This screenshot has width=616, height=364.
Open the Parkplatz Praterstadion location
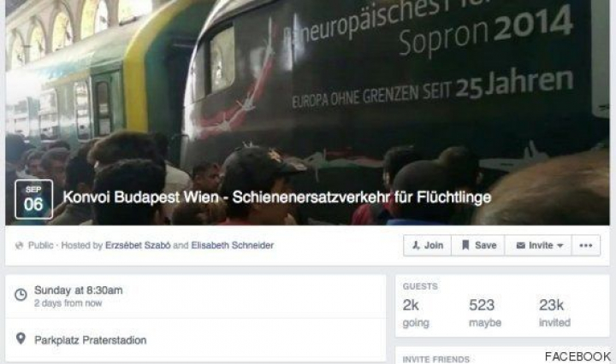pos(91,340)
